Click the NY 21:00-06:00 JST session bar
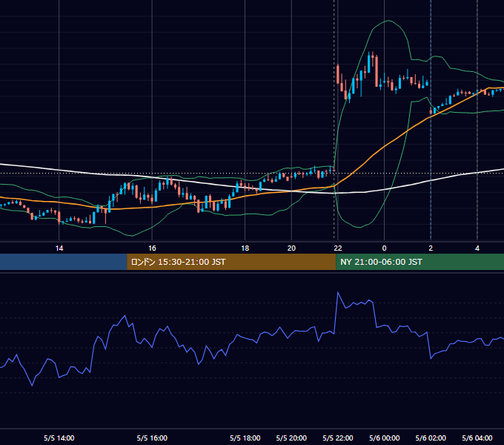Viewport: 504px width, 445px height. pos(420,262)
